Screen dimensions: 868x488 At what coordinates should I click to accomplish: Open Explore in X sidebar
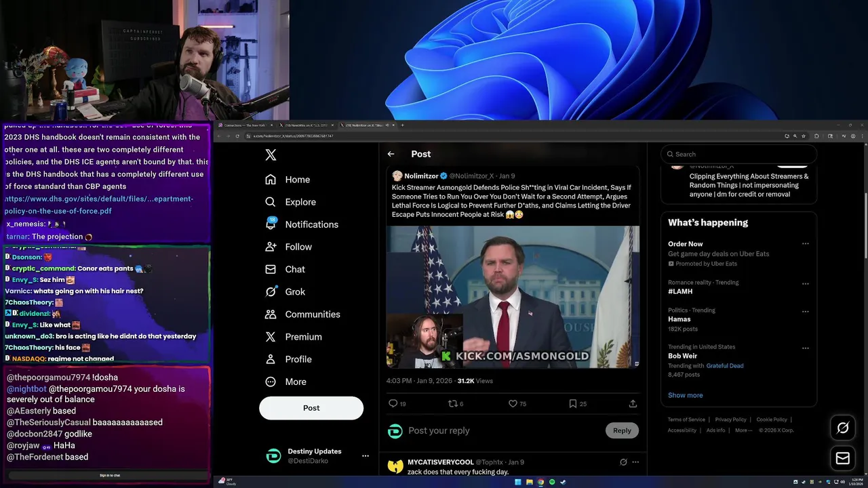290,202
